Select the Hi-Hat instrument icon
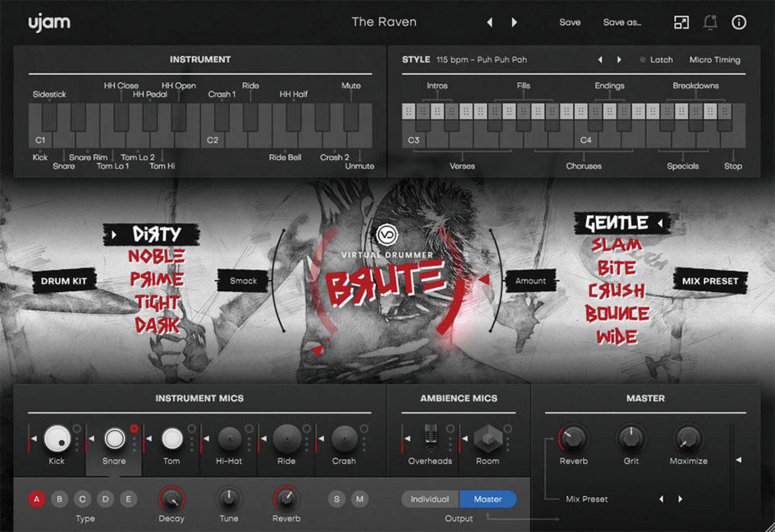This screenshot has height=532, width=775. coord(230,439)
